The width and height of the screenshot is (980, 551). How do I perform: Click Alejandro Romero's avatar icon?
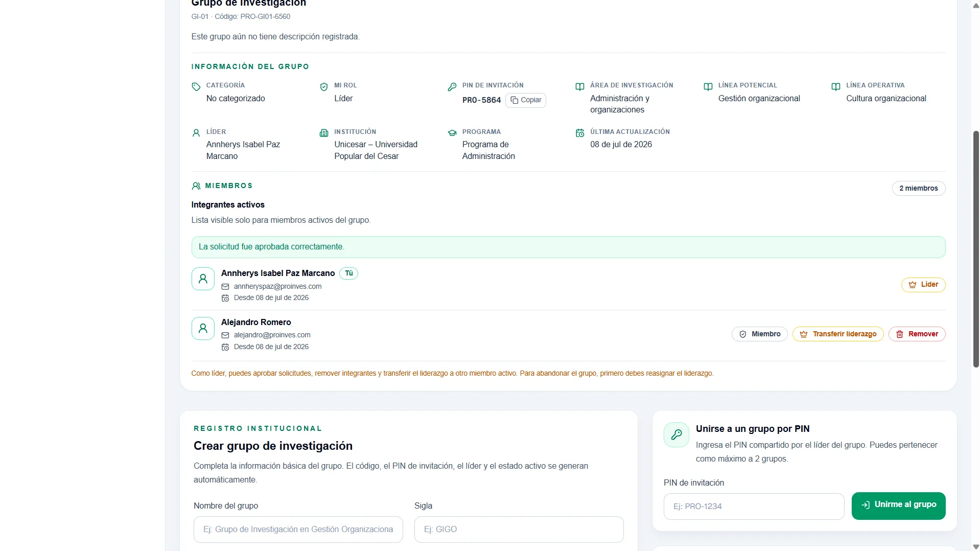[203, 328]
